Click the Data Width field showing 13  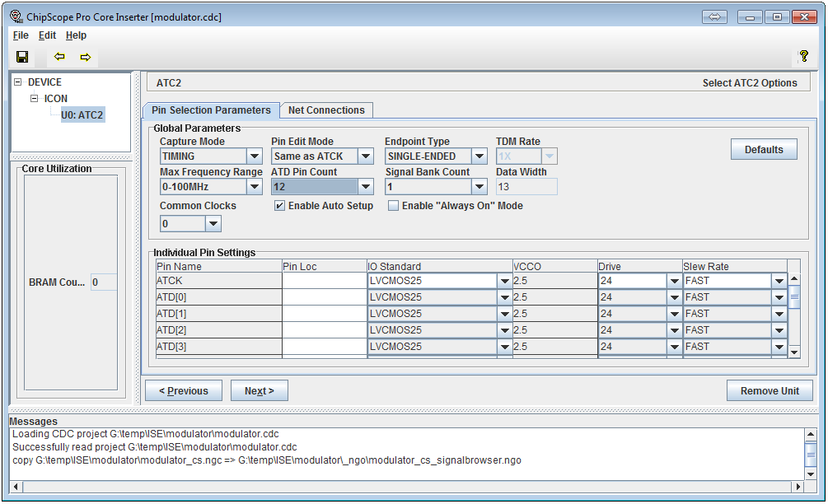click(x=526, y=187)
